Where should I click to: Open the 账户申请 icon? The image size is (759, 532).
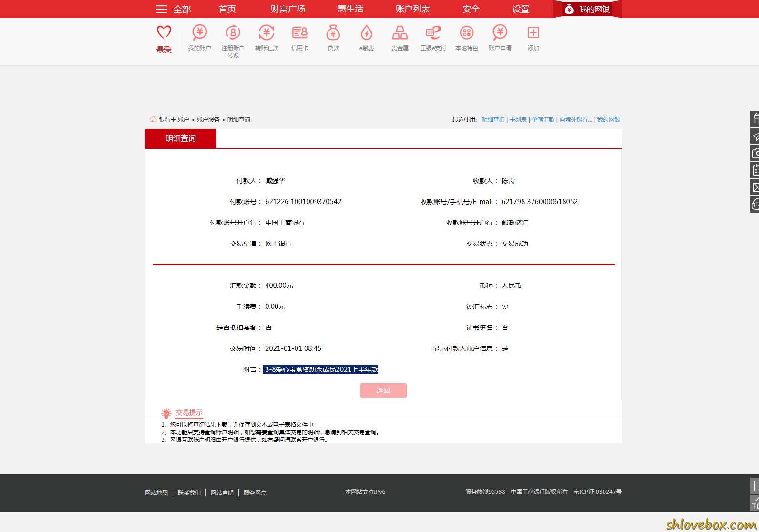coord(500,32)
